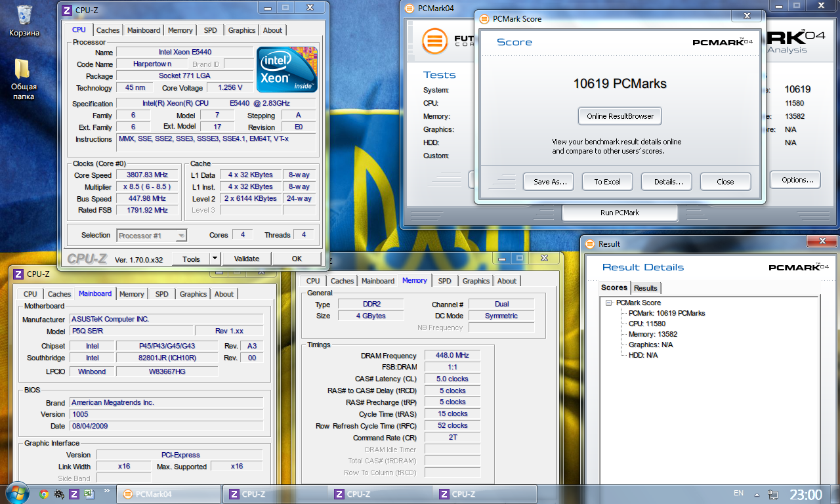Click the W83667HG LPCIO field
The image size is (840, 504).
[167, 371]
